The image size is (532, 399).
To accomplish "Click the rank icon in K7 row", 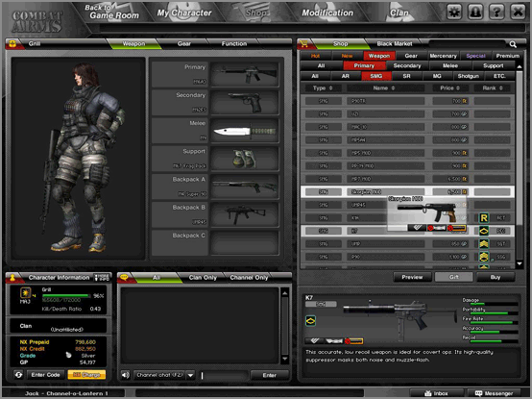I will [x=484, y=231].
